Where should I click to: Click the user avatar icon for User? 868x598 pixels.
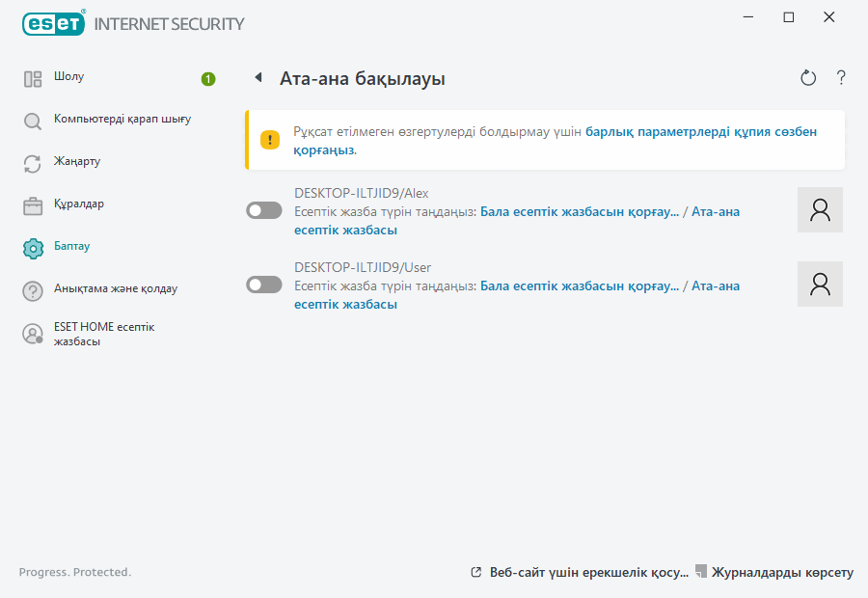click(820, 284)
